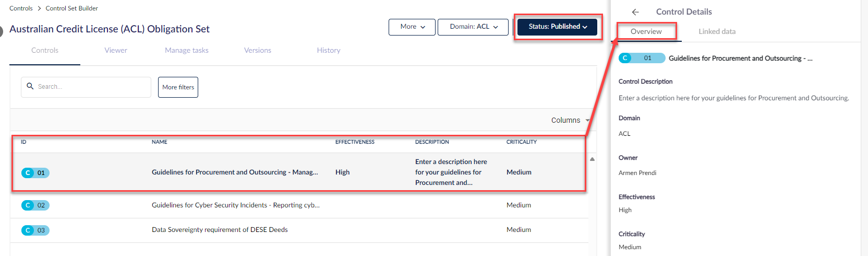Screen dimensions: 868x256
Task: Click the back arrow in Control Details
Action: click(635, 12)
